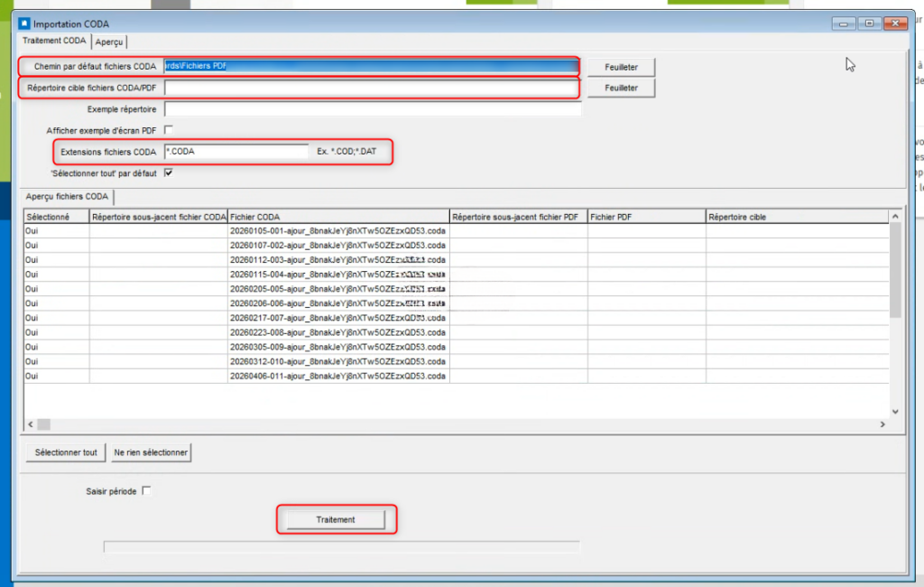Screen dimensions: 924x587
Task: Click the table's scroll down arrow
Action: (895, 411)
